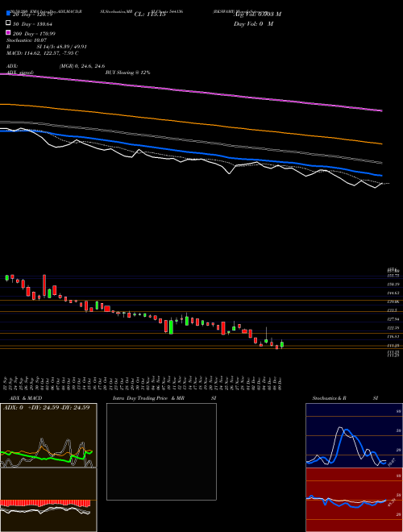Click the MACD values line 114.62, 122.57
The width and height of the screenshot is (403, 532).
coord(43,53)
